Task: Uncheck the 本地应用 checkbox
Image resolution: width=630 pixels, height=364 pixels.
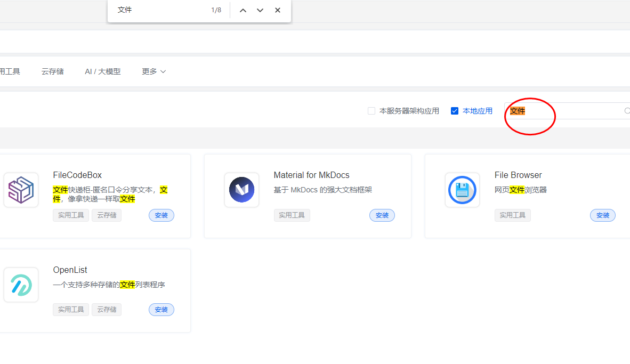Action: (455, 111)
